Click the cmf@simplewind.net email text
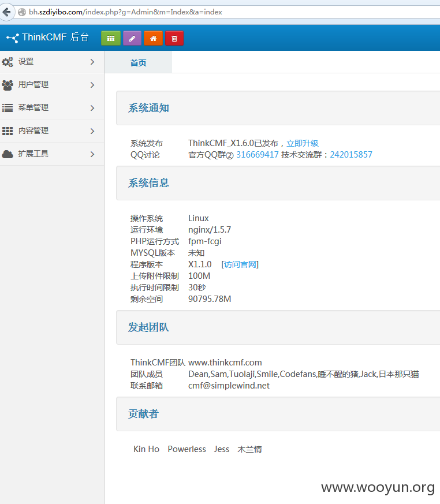The image size is (440, 504). tap(229, 386)
